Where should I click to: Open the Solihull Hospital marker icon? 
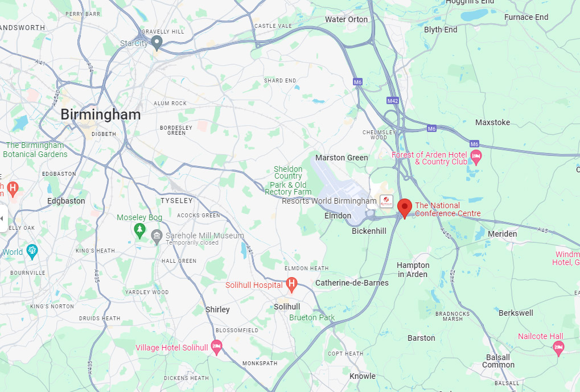(291, 284)
